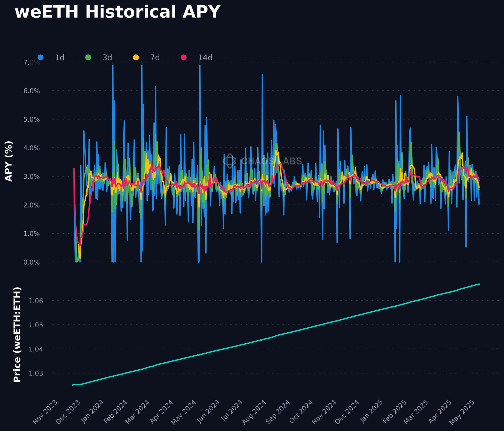
Task: Click the '5.0%' y-axis label
Action: point(32,120)
